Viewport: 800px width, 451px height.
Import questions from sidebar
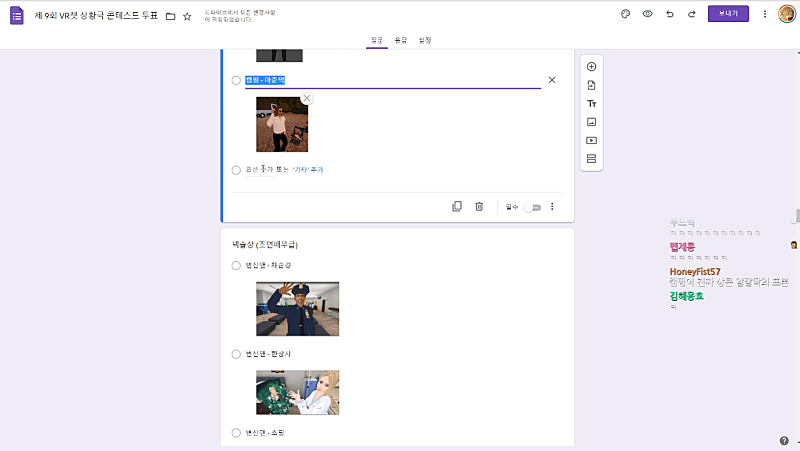pyautogui.click(x=591, y=85)
